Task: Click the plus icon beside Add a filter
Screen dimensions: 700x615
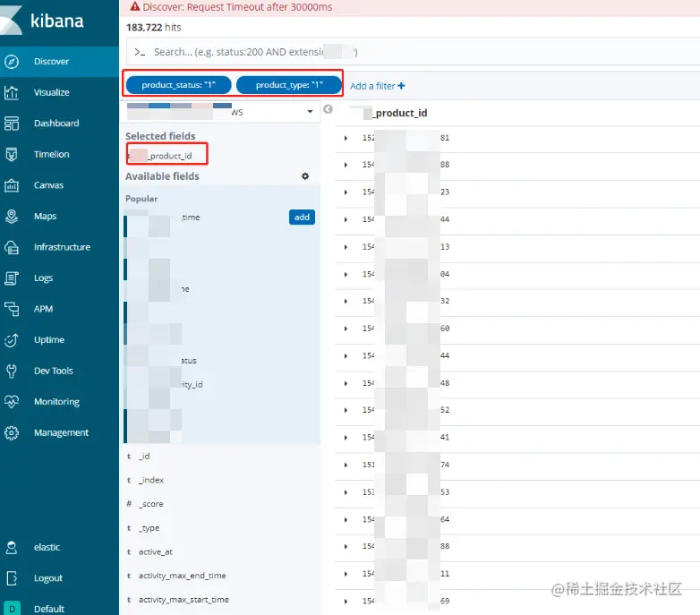Action: coord(401,86)
